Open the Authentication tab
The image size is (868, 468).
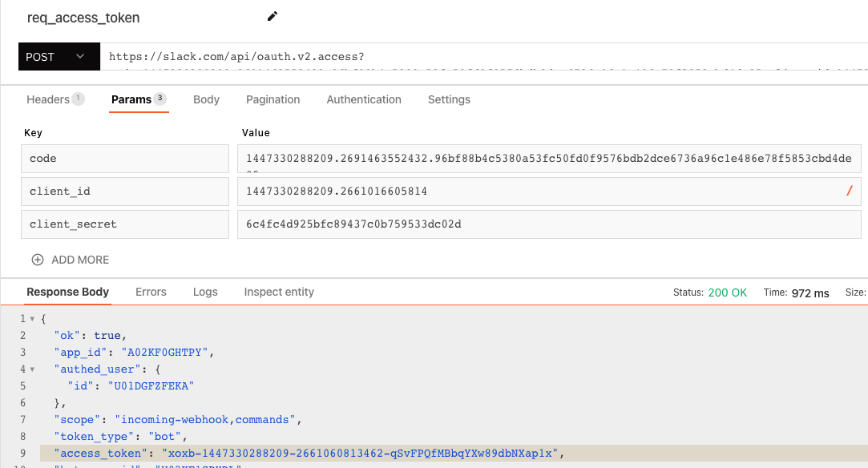pyautogui.click(x=363, y=99)
